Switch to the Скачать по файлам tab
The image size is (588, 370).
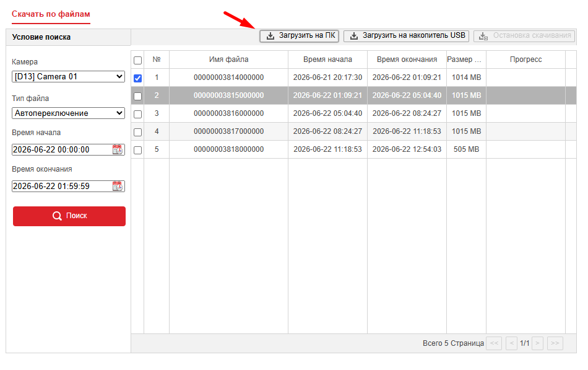[x=51, y=14]
